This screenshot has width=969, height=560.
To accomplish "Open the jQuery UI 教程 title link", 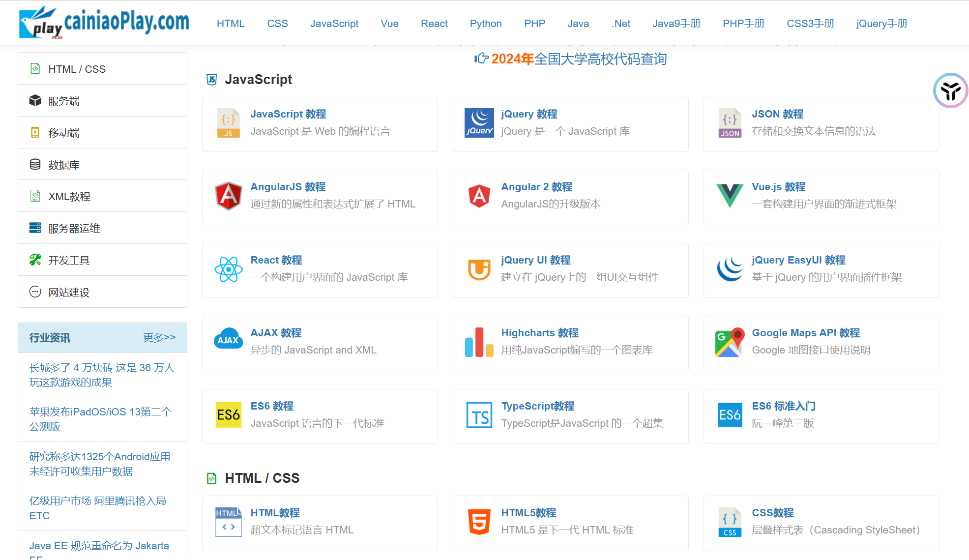I will click(535, 260).
